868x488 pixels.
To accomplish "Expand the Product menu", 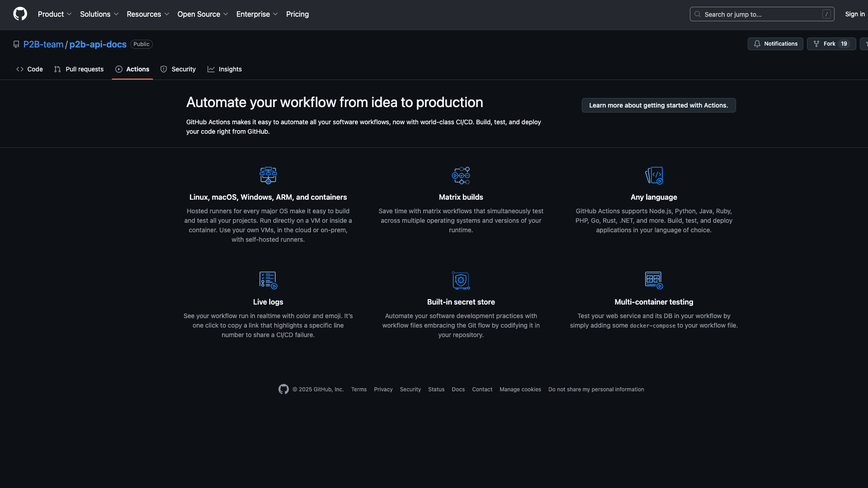I will point(55,14).
